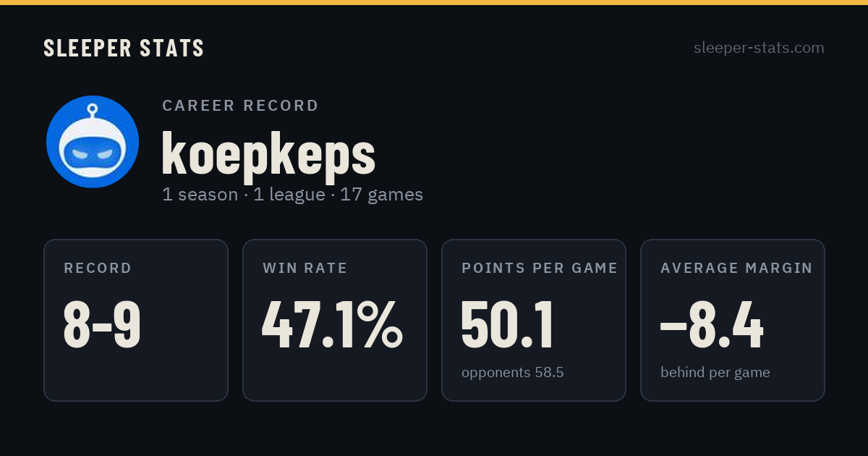Open the Record stat card
868x456 pixels.
click(x=136, y=320)
